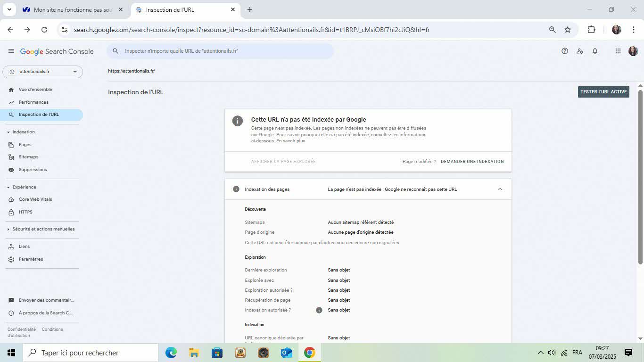The height and width of the screenshot is (362, 644).
Task: Open the Chrome profile avatar in the toolbar
Action: click(x=616, y=30)
